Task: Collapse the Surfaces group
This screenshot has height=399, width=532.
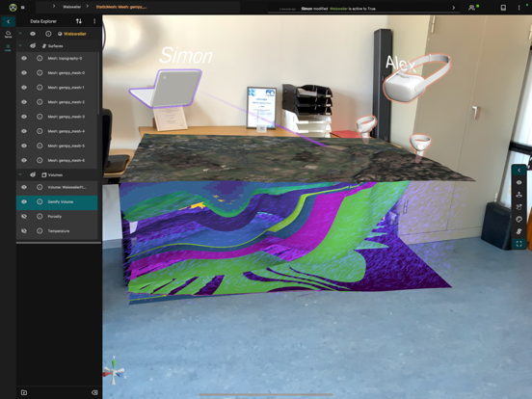Action: (20, 46)
